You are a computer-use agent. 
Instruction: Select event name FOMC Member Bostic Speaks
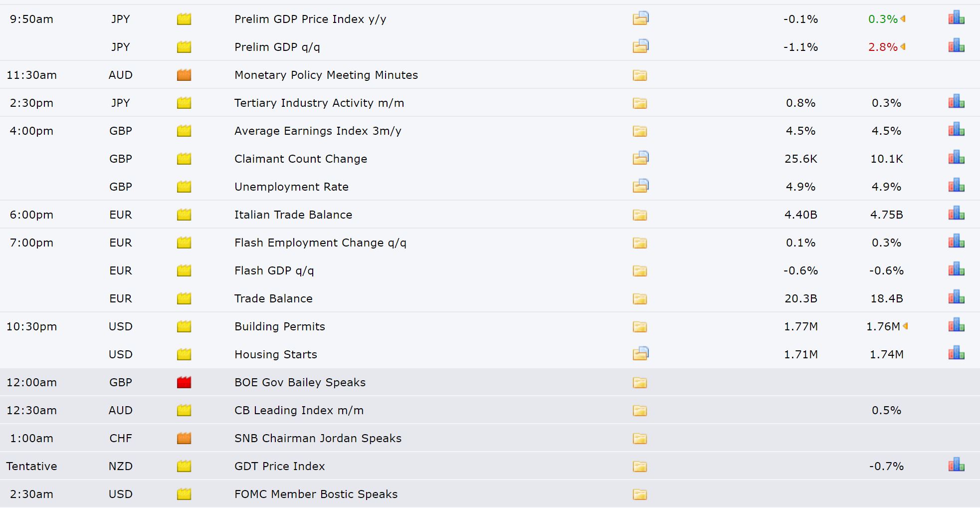[316, 495]
